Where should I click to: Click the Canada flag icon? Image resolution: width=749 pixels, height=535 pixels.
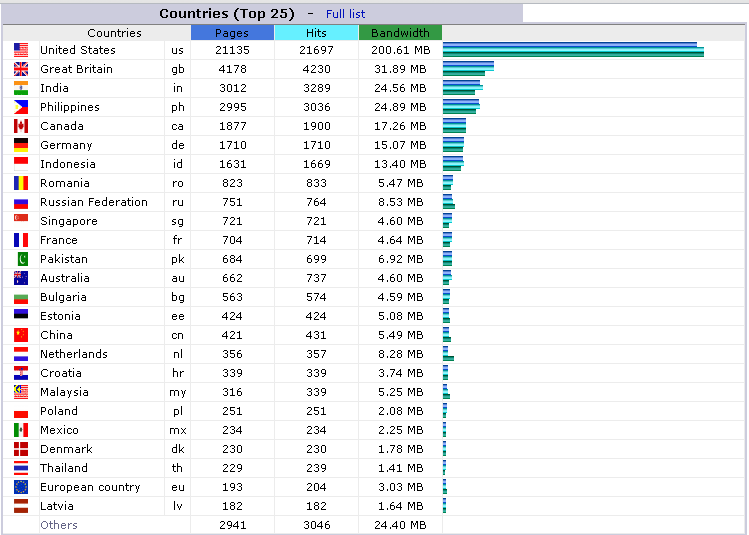[21, 126]
